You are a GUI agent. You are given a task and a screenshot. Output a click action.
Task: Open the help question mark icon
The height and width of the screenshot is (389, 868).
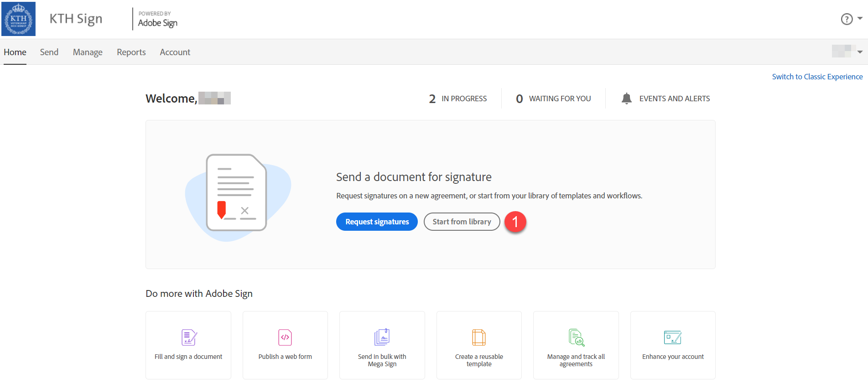tap(847, 19)
